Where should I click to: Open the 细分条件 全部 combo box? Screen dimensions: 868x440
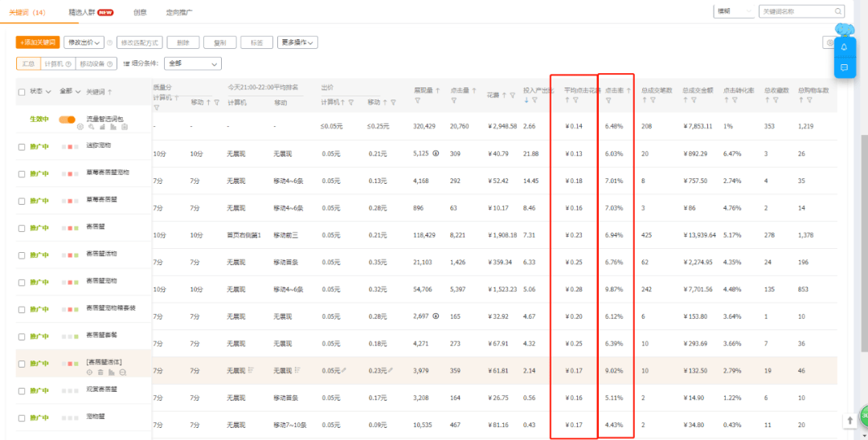tap(192, 63)
